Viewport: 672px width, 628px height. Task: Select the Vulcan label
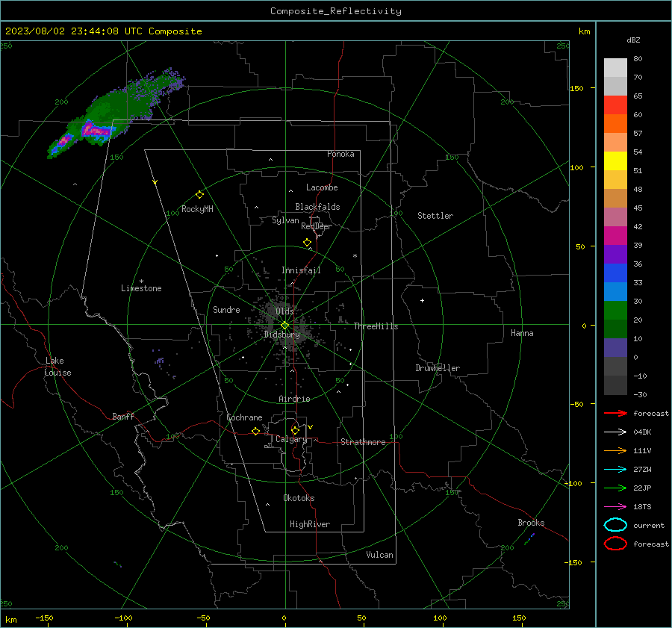pyautogui.click(x=380, y=555)
